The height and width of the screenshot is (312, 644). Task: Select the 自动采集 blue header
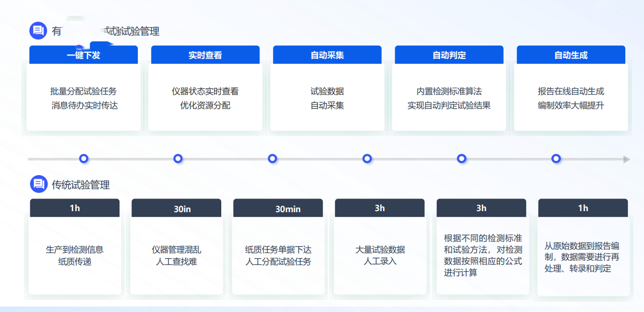[327, 55]
